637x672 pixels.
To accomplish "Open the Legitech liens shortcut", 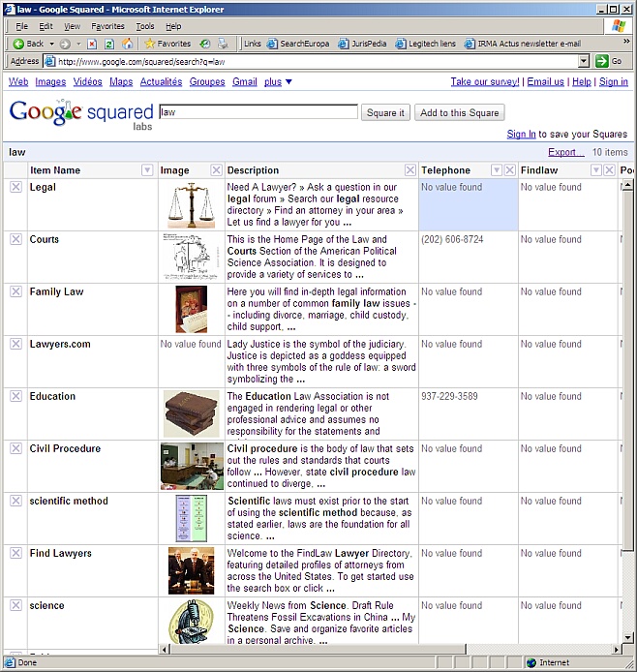I will point(425,44).
